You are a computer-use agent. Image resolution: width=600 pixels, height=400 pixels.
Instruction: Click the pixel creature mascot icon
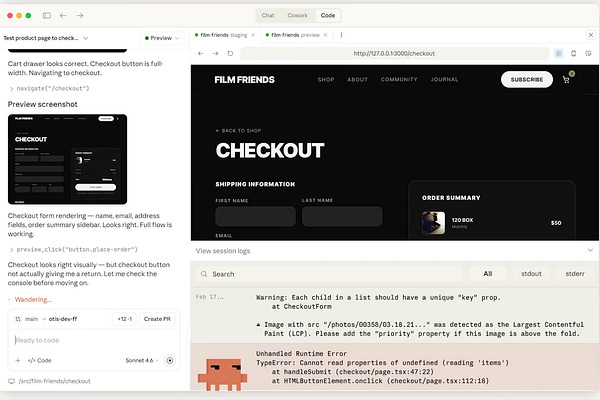(222, 374)
